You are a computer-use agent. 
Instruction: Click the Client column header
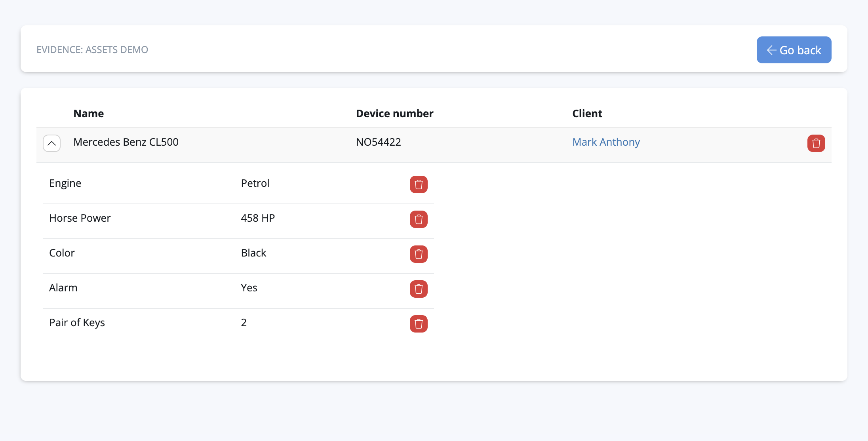coord(587,114)
